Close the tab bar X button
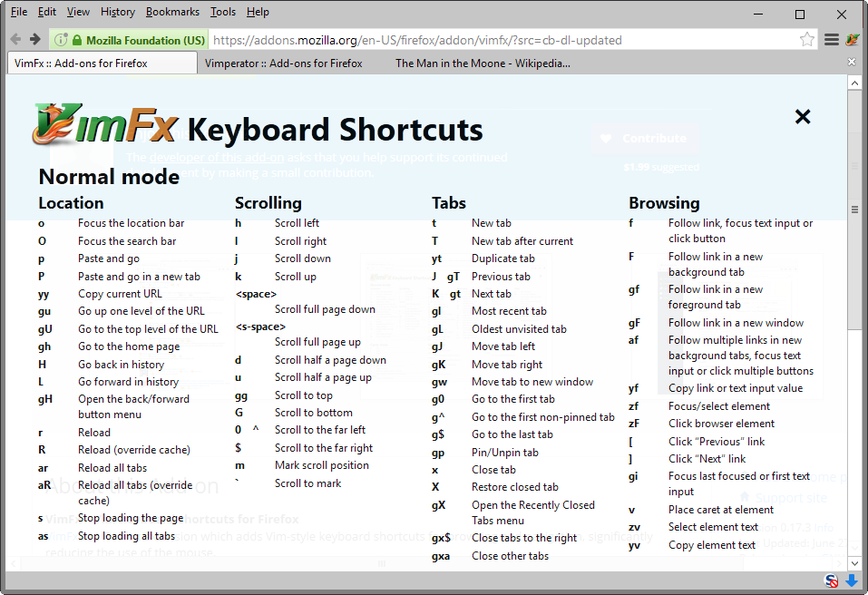Screen dimensions: 868x595 852,62
